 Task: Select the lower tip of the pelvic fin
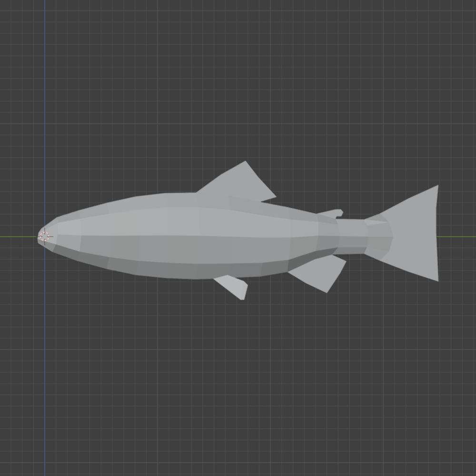[x=242, y=298]
